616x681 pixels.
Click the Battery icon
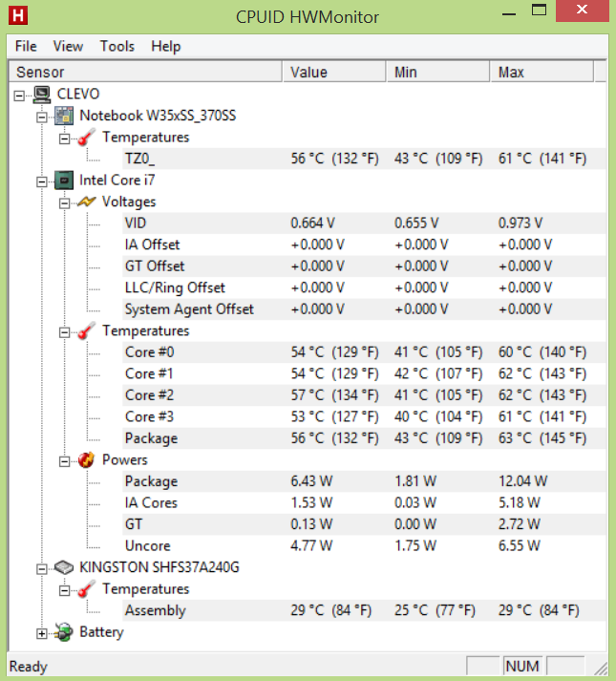coord(64,632)
